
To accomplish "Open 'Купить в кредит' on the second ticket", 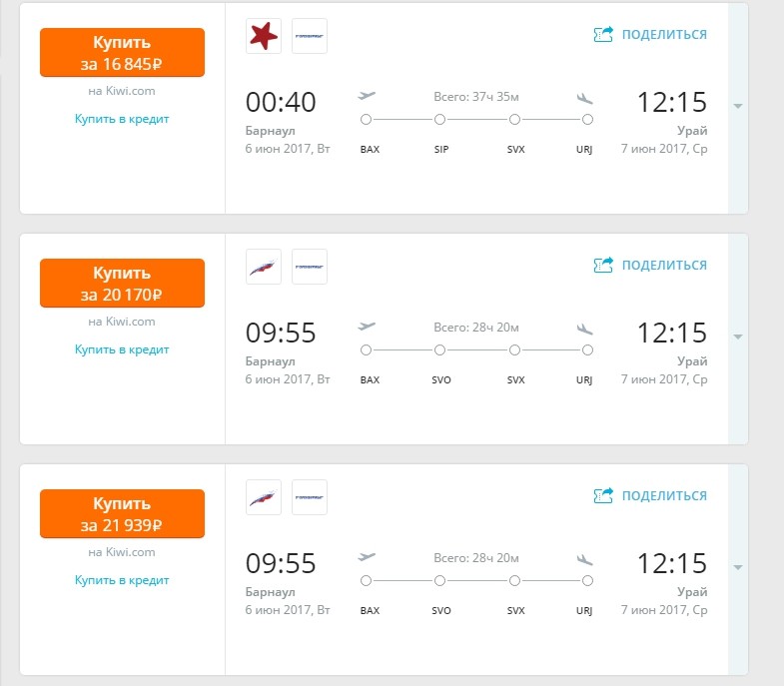I will 122,349.
